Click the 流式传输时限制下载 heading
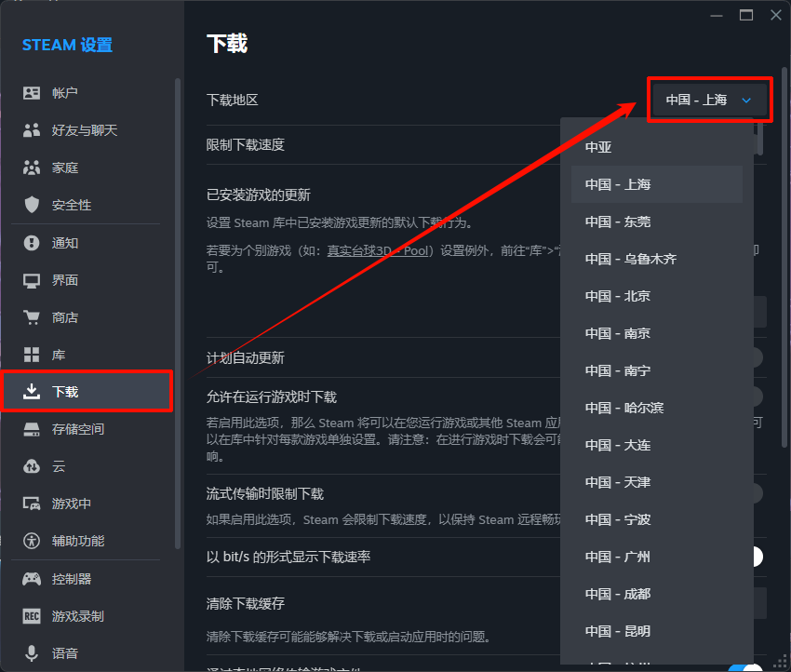This screenshot has height=672, width=791. pos(265,494)
